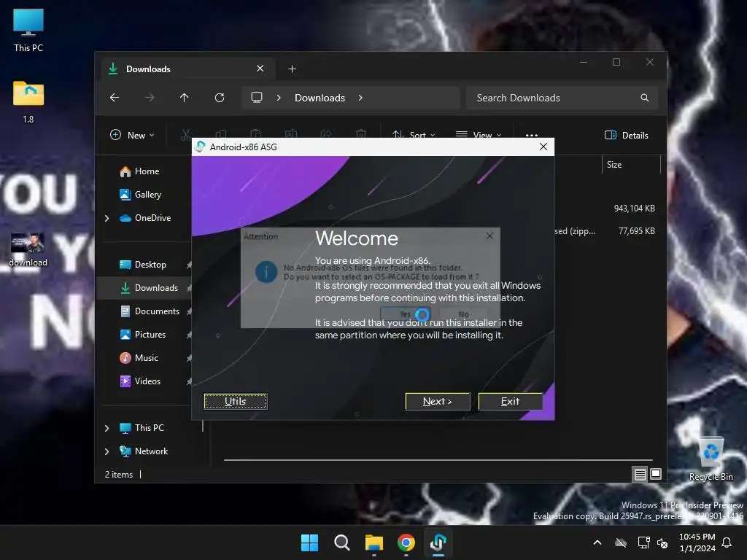Open Gallery in the navigation pane
The height and width of the screenshot is (560, 747).
pos(147,194)
